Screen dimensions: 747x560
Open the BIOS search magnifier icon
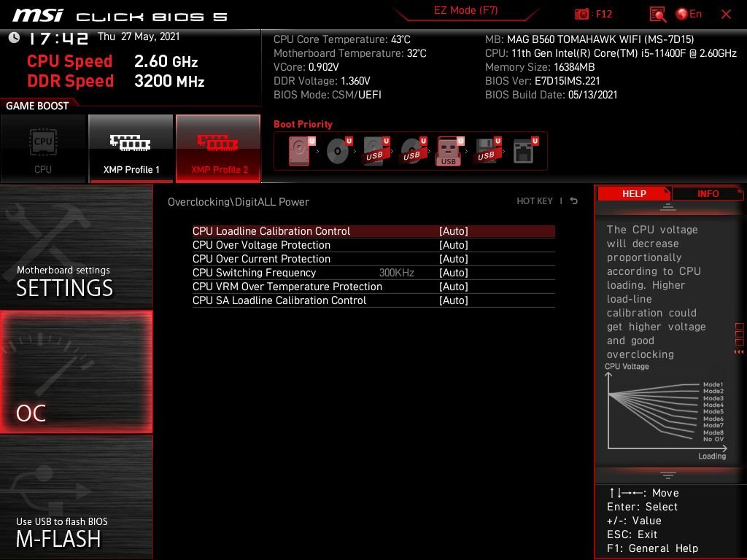point(657,15)
